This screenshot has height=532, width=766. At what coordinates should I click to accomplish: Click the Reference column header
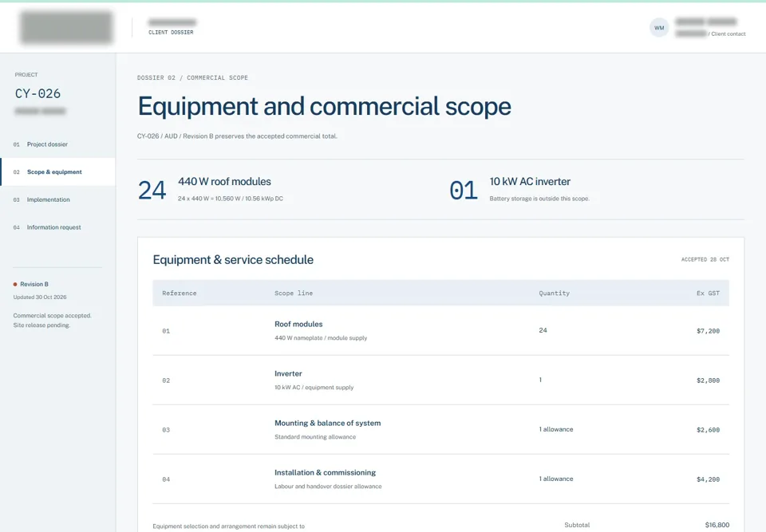[180, 293]
